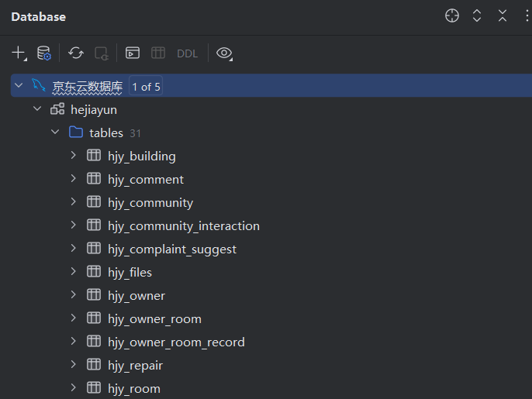Open Data Source Properties icon
Viewport: 532px width, 399px height.
tap(44, 53)
